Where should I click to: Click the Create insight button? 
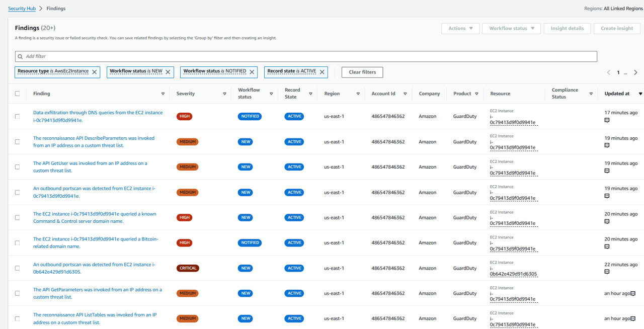coord(617,28)
